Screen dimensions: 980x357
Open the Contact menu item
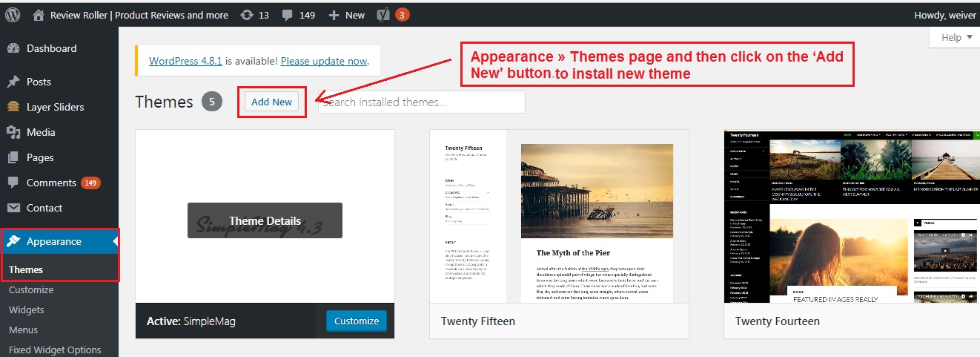pyautogui.click(x=44, y=208)
